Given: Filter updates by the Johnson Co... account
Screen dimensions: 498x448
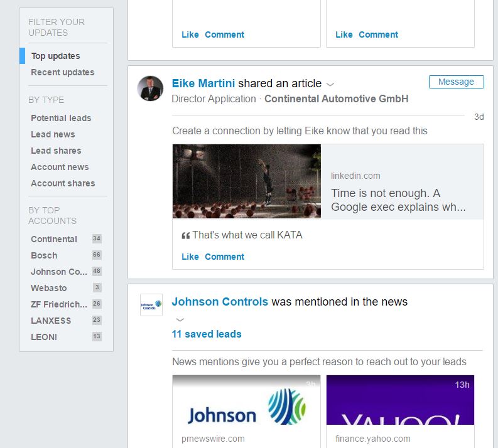Looking at the screenshot, I should tap(59, 272).
